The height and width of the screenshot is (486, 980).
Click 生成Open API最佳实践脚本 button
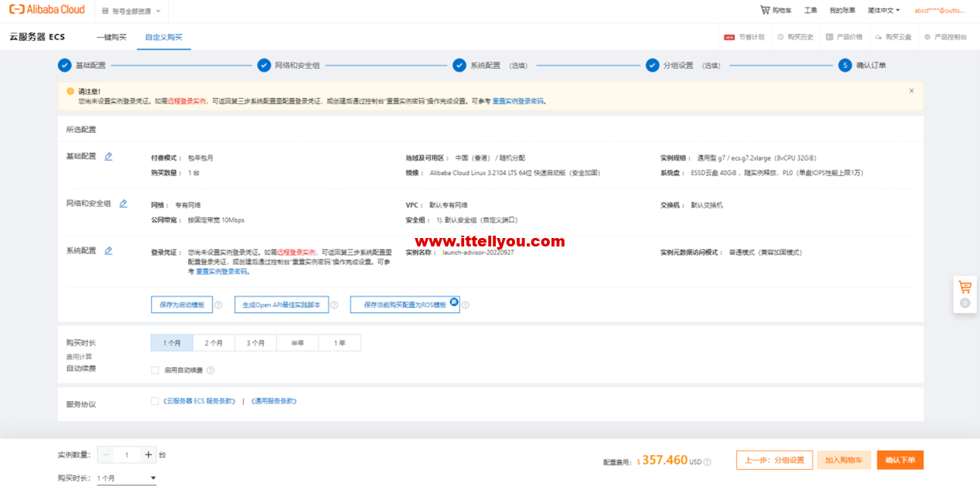[281, 305]
